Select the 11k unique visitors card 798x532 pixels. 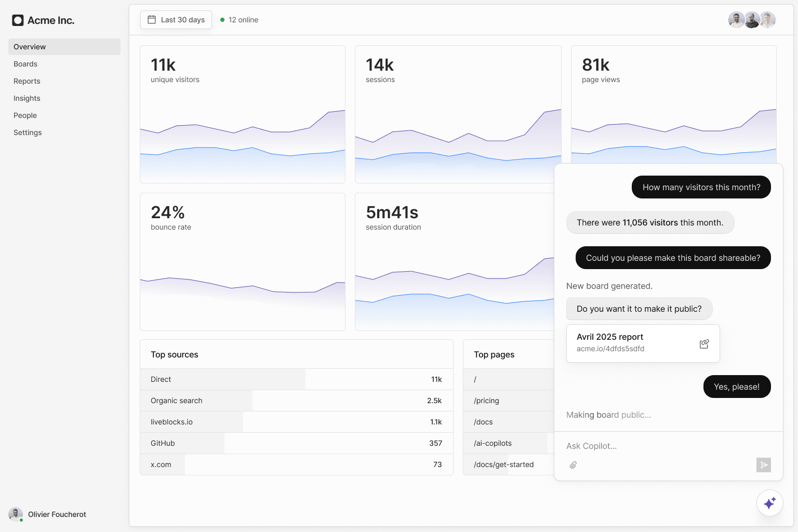(242, 114)
